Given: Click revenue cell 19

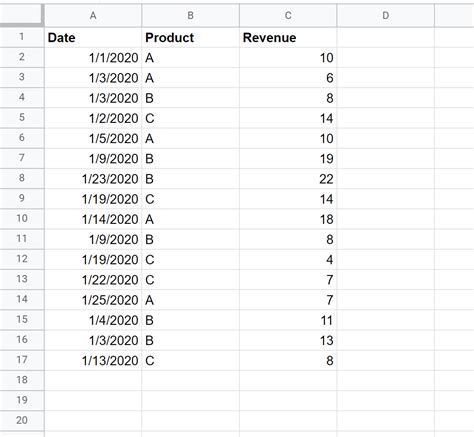Looking at the screenshot, I should [x=288, y=159].
